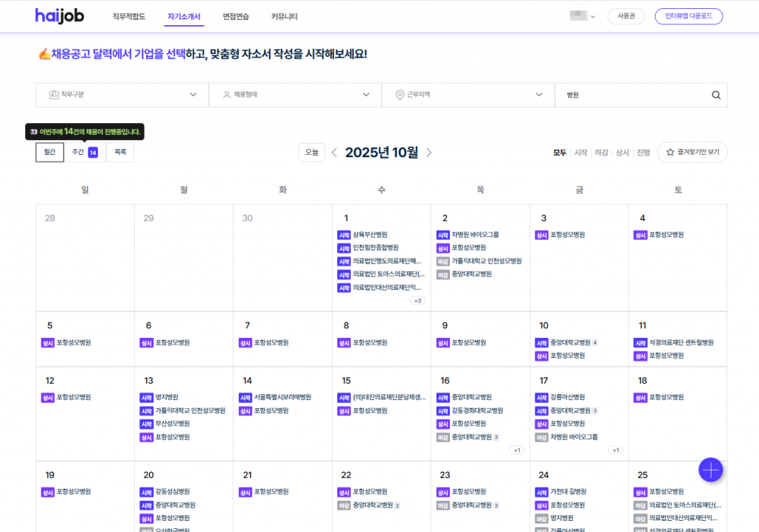This screenshot has height=532, width=759.
Task: Open the 면접연습 menu
Action: (x=236, y=16)
